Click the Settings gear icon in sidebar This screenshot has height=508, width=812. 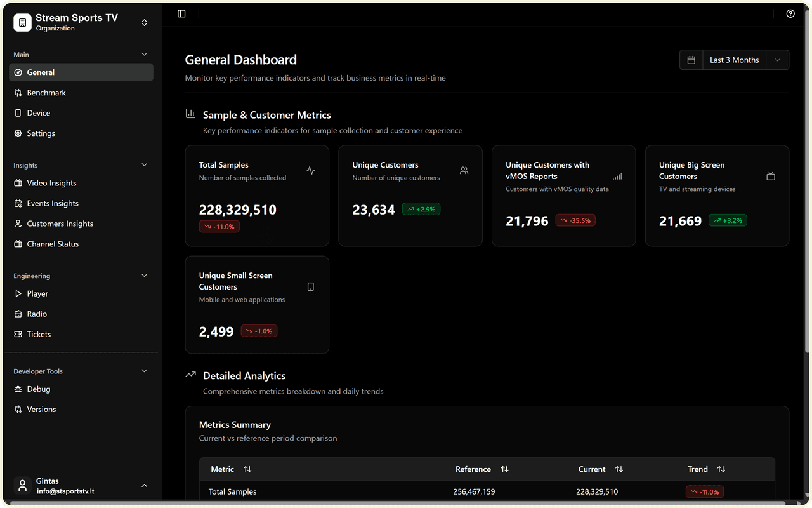point(18,133)
